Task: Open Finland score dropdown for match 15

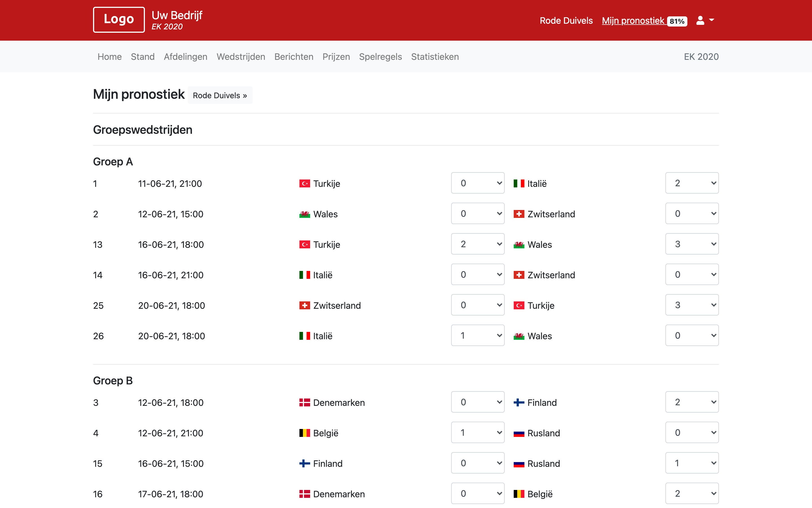Action: [x=477, y=463]
